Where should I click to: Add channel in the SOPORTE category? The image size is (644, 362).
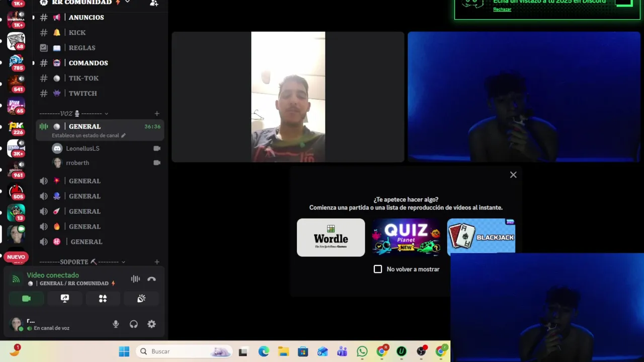pos(157,262)
